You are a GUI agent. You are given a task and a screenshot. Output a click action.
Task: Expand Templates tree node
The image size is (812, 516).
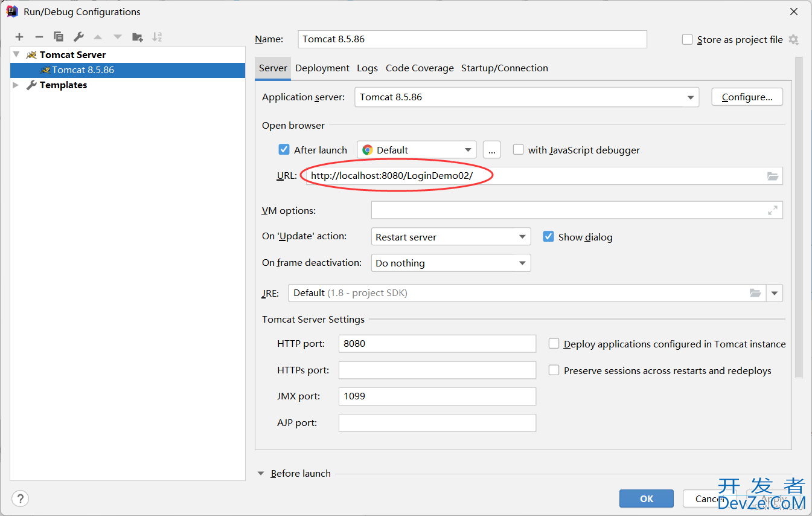click(16, 85)
